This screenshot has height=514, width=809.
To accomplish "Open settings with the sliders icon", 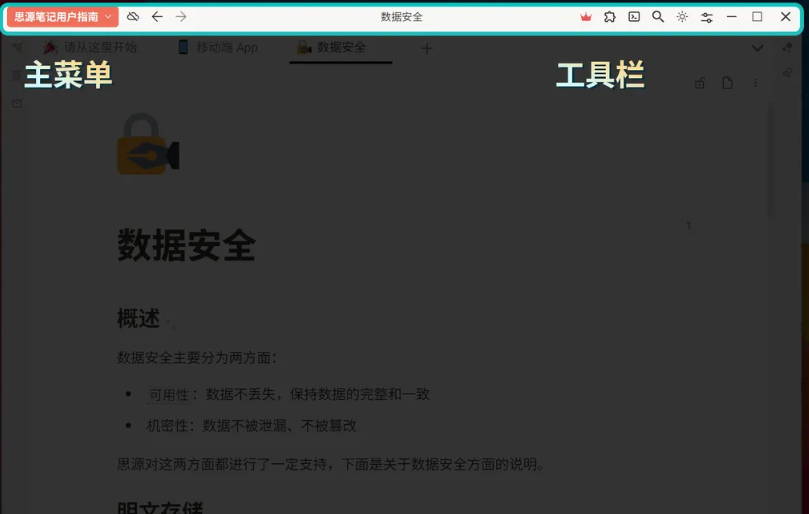I will 706,17.
